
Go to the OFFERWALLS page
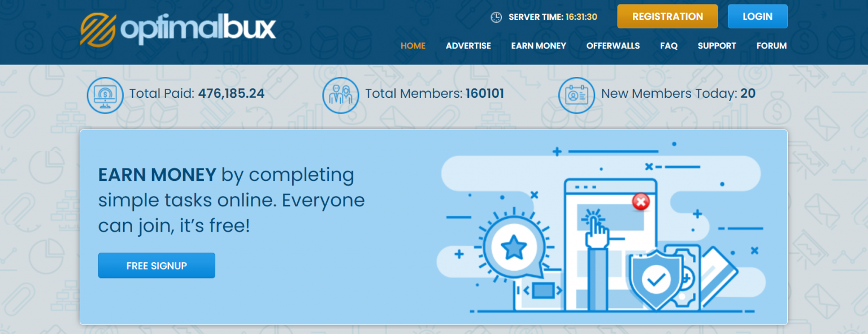613,46
